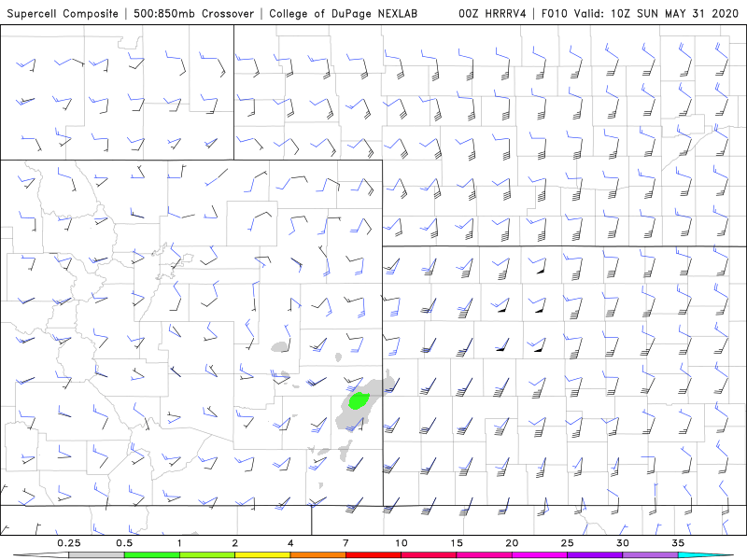Click the "Valid: 10Z SUN MAY 31 2020" text
Image resolution: width=747 pixels, height=560 pixels.
pyautogui.click(x=656, y=13)
